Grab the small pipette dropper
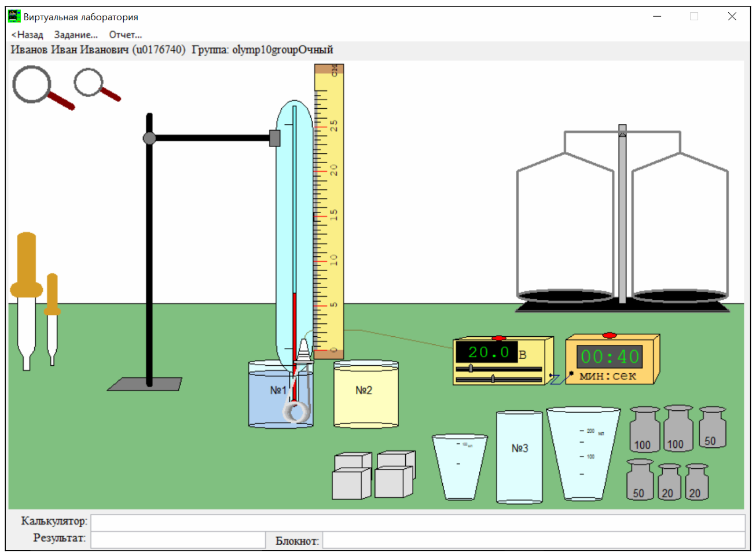 [52, 319]
